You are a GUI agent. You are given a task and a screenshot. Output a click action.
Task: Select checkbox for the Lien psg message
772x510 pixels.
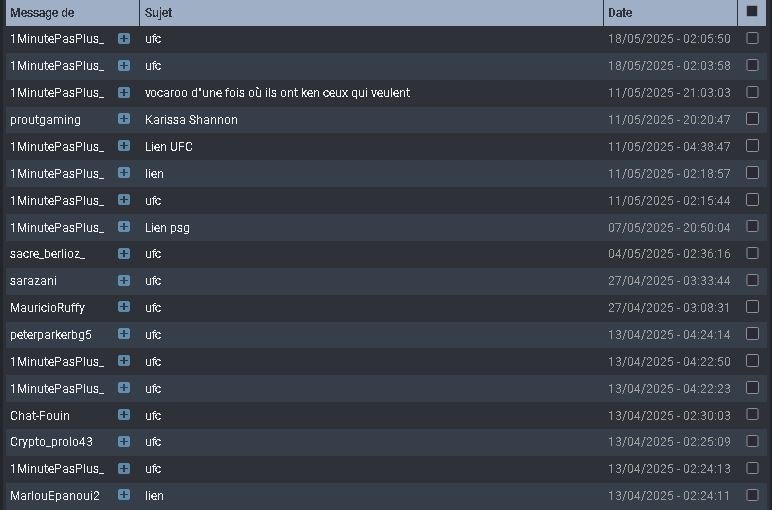pyautogui.click(x=752, y=226)
